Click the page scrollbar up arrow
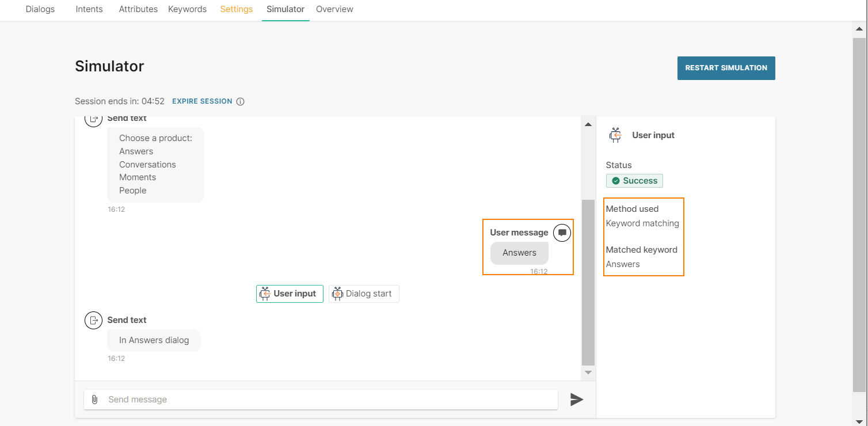The height and width of the screenshot is (426, 868). tap(859, 28)
